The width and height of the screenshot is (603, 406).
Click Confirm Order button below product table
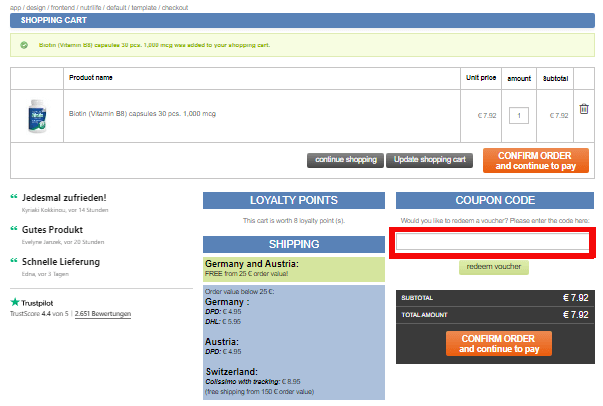[535, 160]
